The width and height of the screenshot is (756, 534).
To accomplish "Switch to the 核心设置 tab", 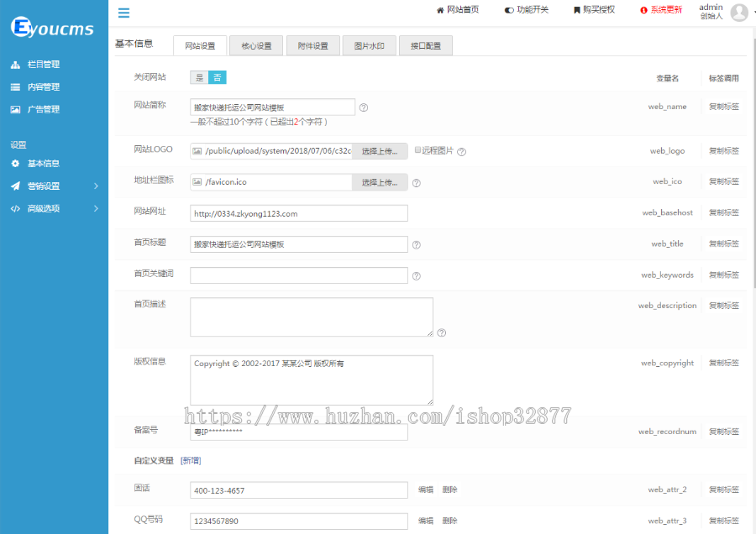I will (x=256, y=46).
